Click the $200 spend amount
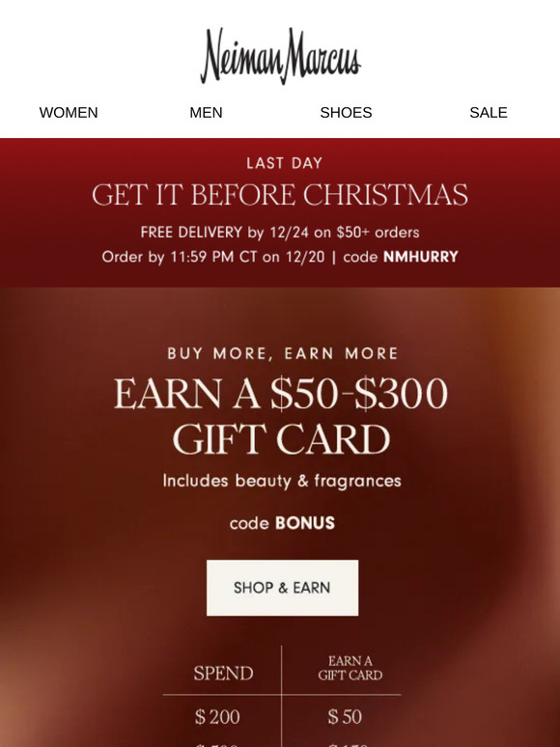The height and width of the screenshot is (747, 560). 217,717
